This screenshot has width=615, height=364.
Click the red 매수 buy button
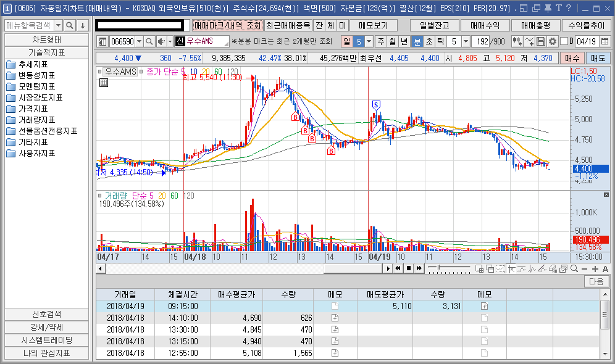(572, 59)
